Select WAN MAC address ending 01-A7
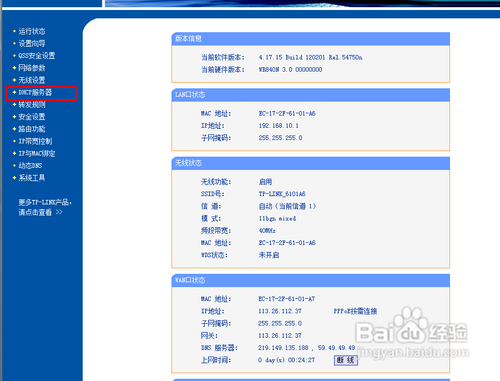This screenshot has height=381, width=500. click(287, 299)
